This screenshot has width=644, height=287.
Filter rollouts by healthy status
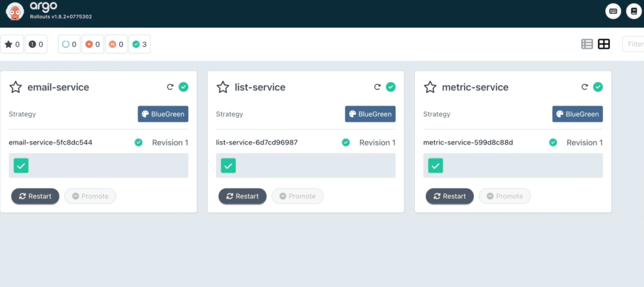(x=139, y=44)
